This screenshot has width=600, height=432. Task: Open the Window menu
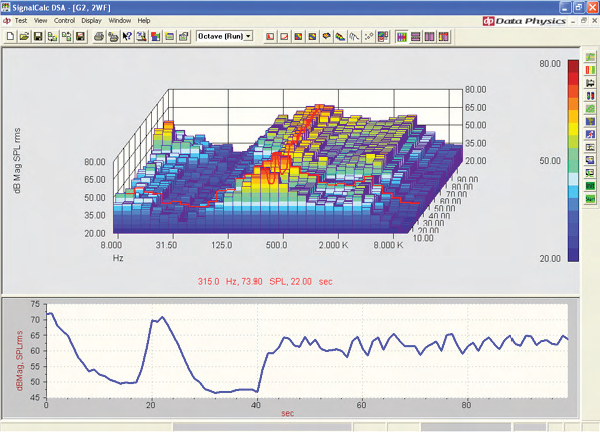119,20
